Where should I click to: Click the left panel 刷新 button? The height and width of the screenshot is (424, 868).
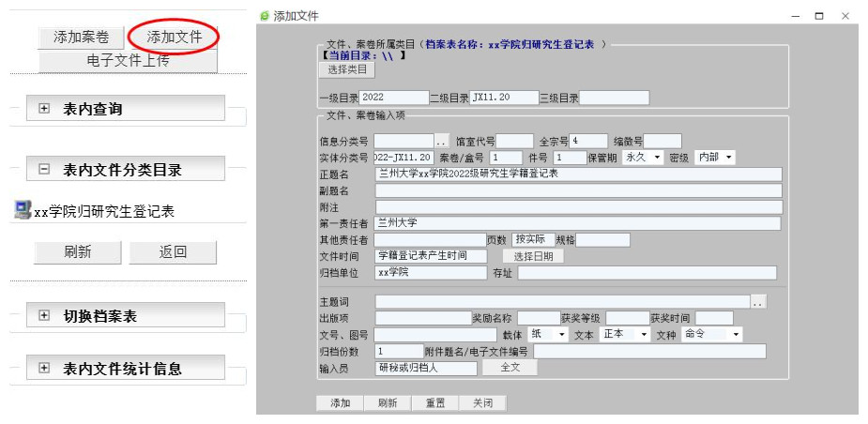click(78, 252)
